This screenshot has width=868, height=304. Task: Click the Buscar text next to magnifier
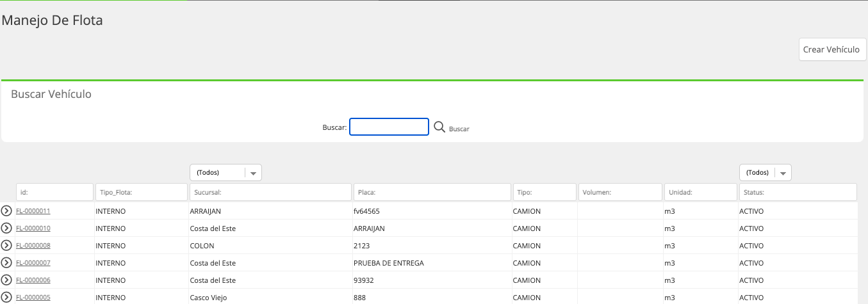pyautogui.click(x=459, y=129)
